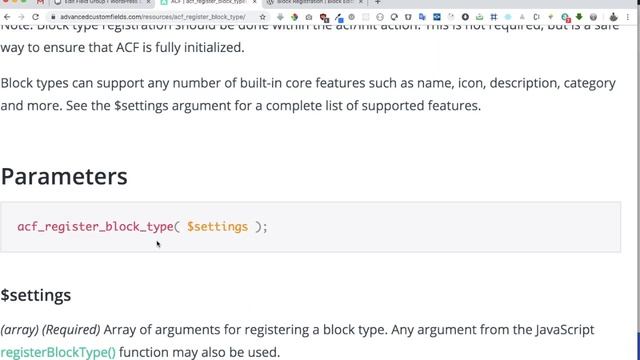This screenshot has height=360, width=640.
Task: Open the red shield extension with badge
Action: 324,17
